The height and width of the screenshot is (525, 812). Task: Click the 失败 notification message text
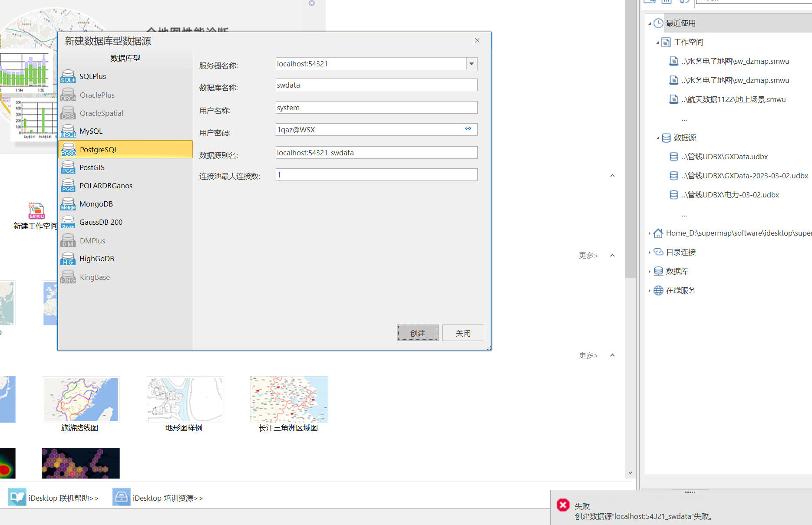pos(644,516)
